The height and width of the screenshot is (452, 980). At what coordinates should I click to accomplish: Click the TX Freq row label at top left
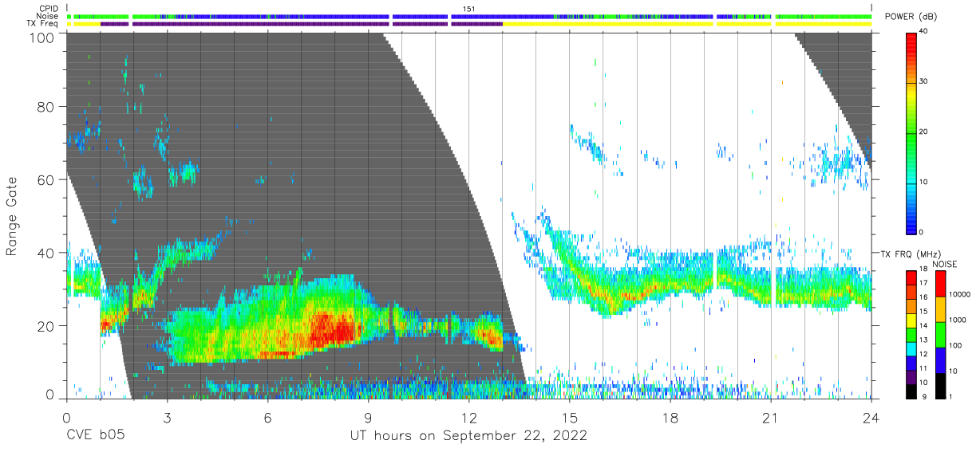tap(43, 24)
